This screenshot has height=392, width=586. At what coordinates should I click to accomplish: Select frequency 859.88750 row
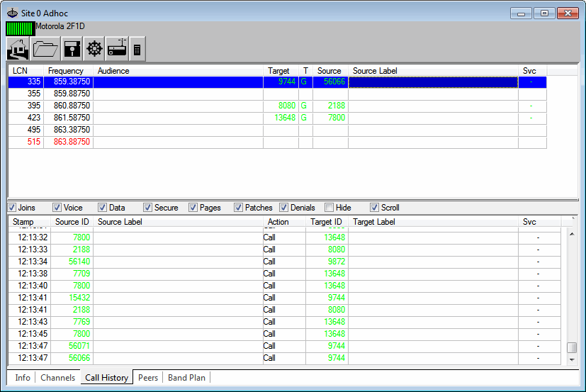tap(277, 94)
